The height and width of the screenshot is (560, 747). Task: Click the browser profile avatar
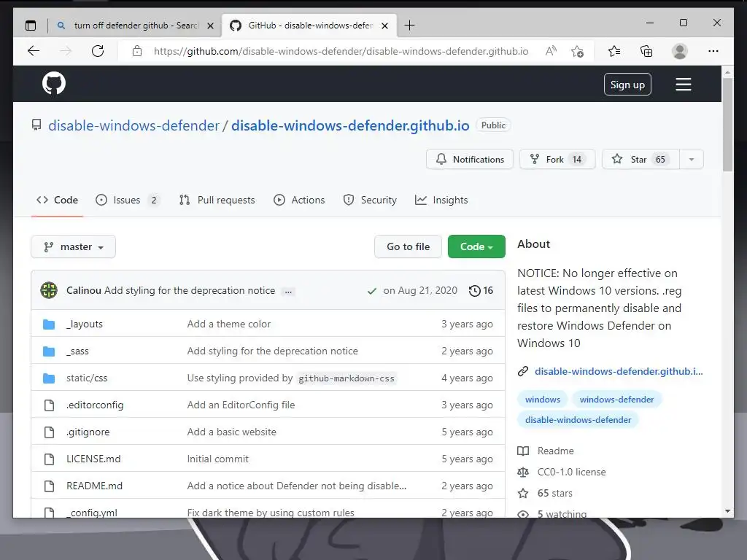point(680,51)
